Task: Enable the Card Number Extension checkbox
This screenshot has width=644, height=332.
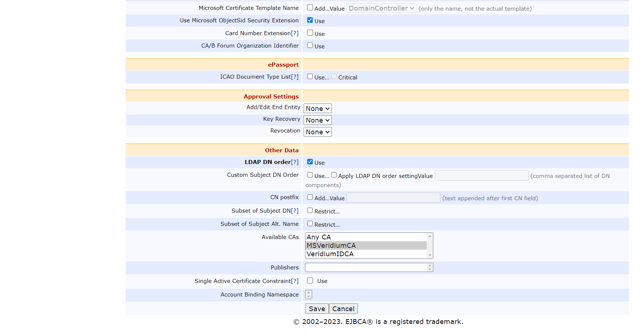Action: pos(310,33)
